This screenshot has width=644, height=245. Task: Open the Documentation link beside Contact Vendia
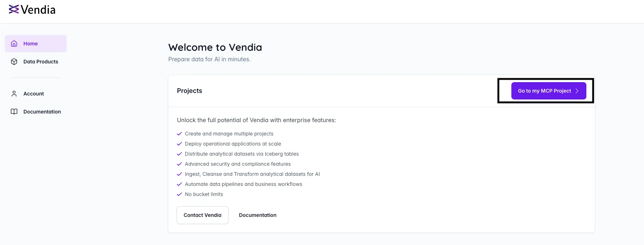click(x=258, y=215)
